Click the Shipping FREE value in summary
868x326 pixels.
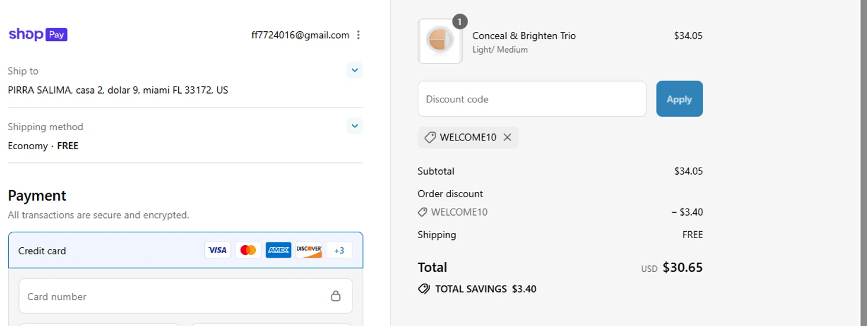(x=693, y=235)
